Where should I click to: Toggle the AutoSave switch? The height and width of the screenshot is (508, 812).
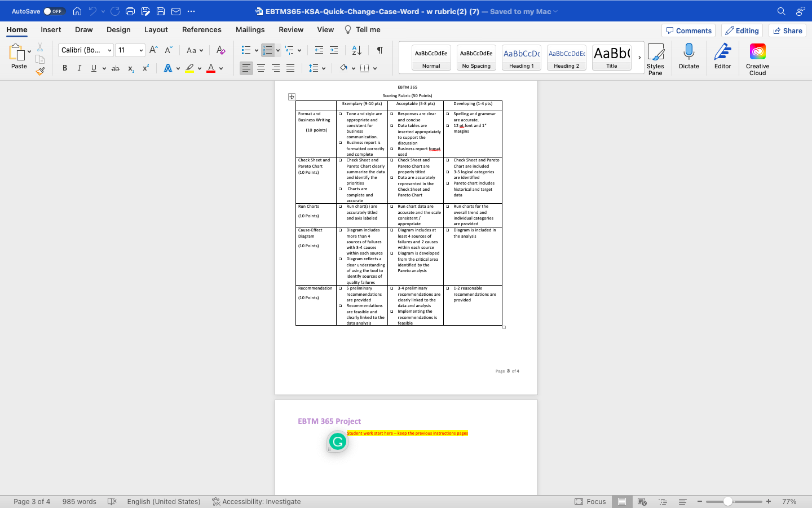coord(55,11)
